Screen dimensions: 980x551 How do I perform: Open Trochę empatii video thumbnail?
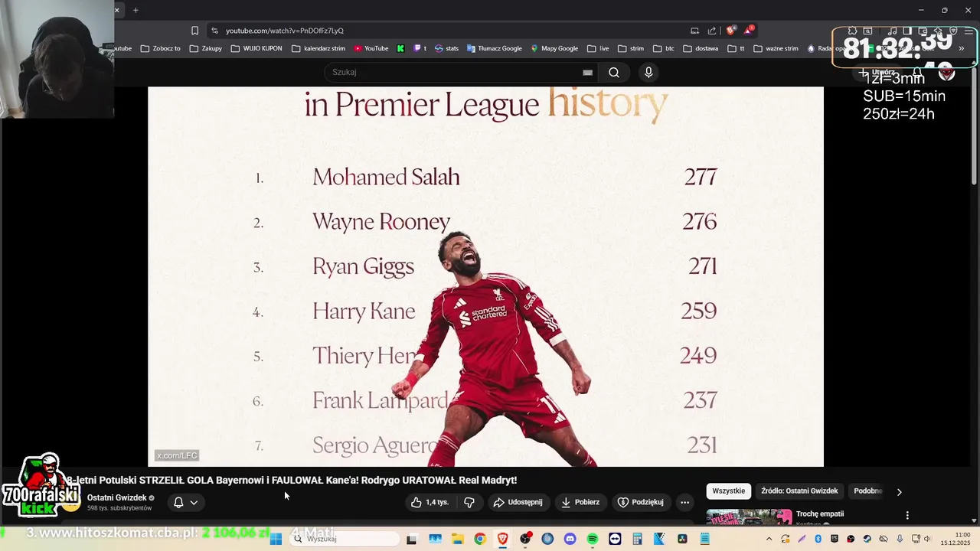[749, 517]
